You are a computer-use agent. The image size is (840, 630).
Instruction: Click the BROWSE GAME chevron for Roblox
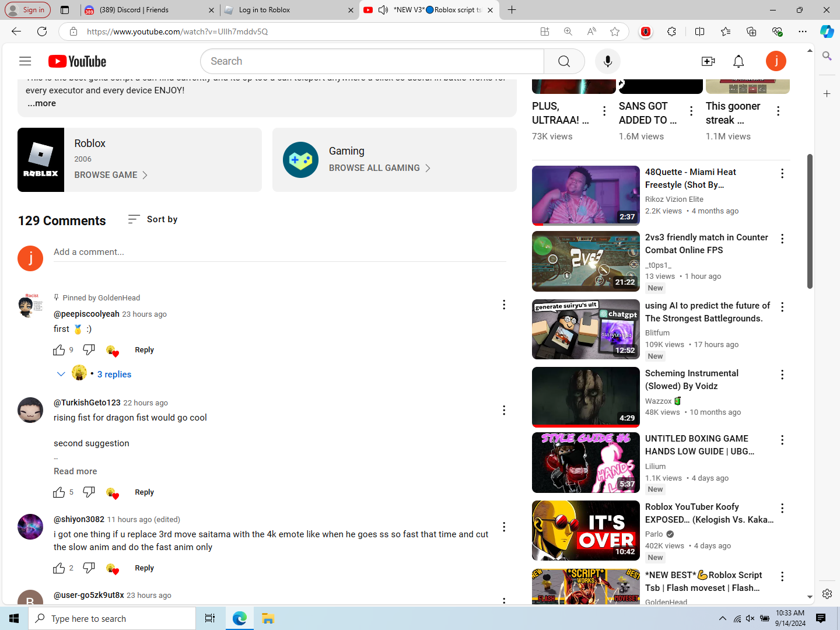pyautogui.click(x=145, y=175)
